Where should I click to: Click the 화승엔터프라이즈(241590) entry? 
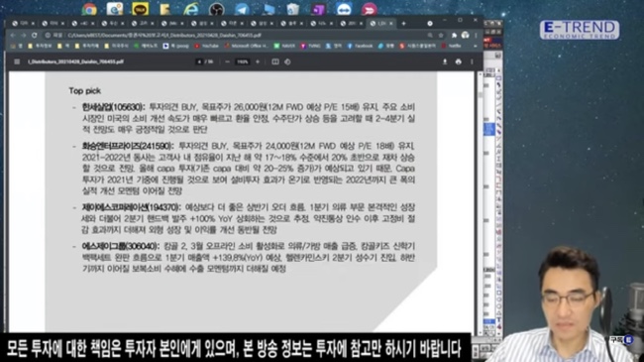tap(128, 146)
